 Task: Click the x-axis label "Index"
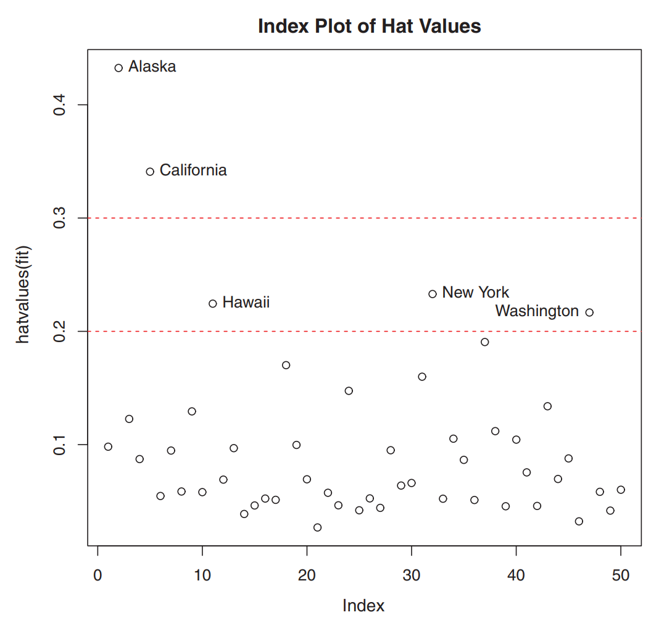pos(363,606)
